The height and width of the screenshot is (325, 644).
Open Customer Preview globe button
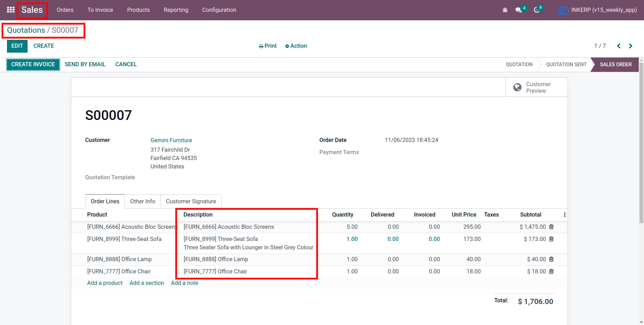(537, 87)
